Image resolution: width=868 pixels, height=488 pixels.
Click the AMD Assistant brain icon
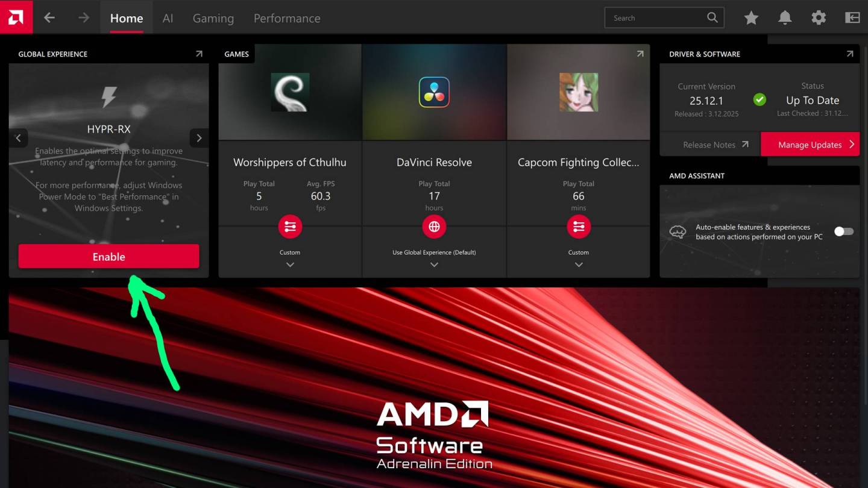tap(678, 232)
